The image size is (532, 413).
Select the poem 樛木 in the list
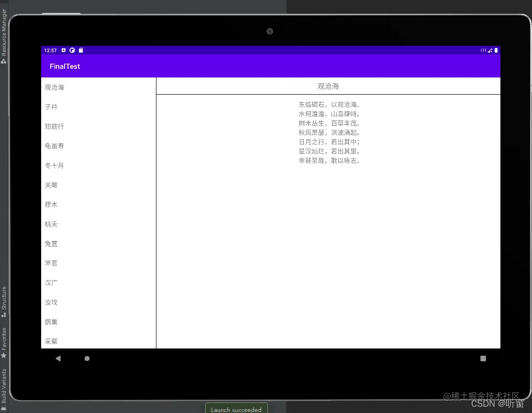99,205
